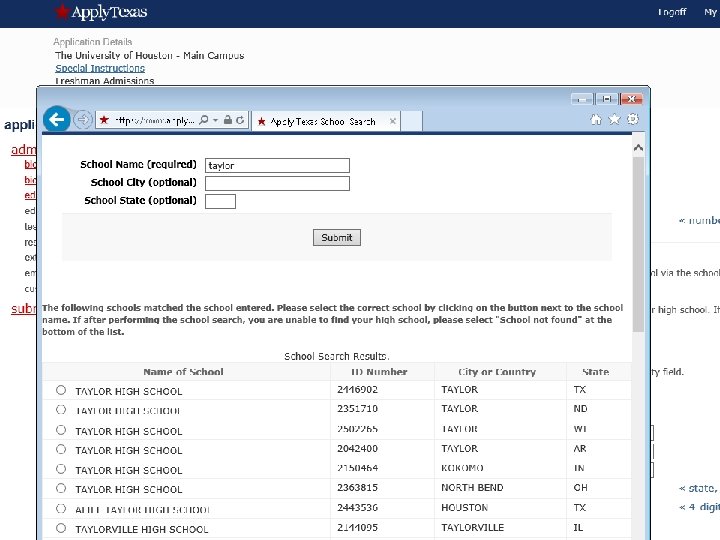
Task: Click the Logoff link in header
Action: (x=672, y=12)
